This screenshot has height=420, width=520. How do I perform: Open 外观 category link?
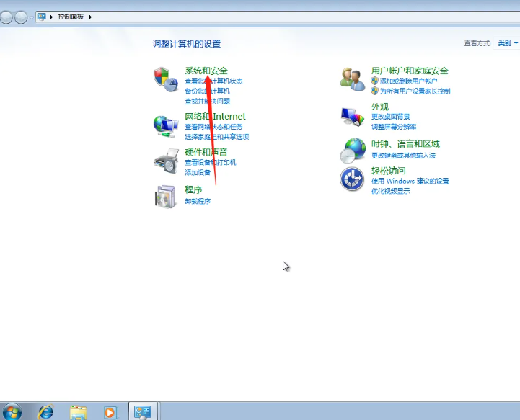tap(379, 107)
